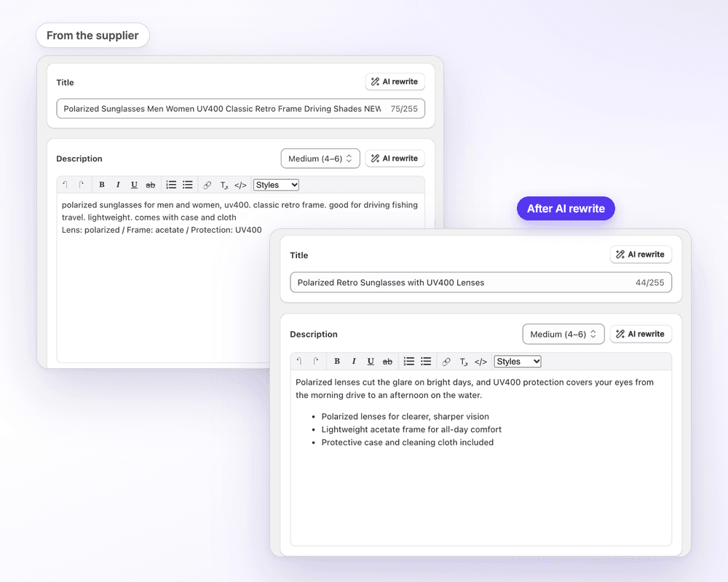The height and width of the screenshot is (582, 728).
Task: Toggle Italic in supplier description toolbar
Action: [x=118, y=185]
